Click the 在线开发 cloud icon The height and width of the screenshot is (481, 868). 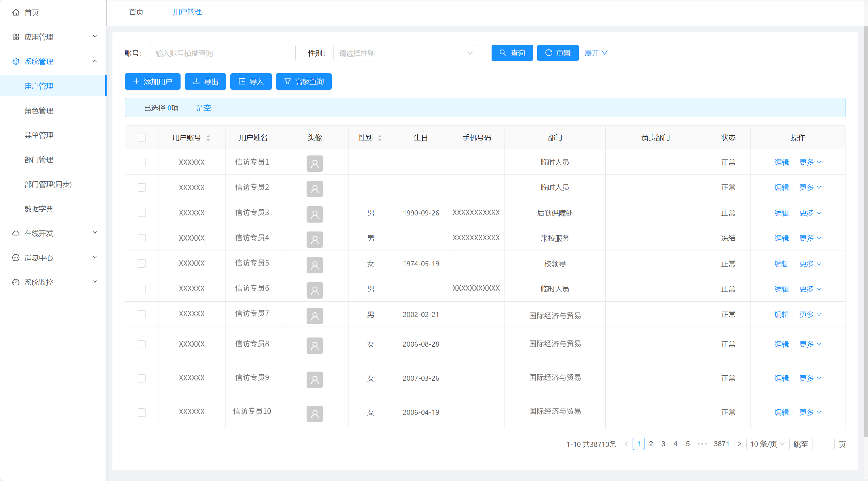(16, 233)
